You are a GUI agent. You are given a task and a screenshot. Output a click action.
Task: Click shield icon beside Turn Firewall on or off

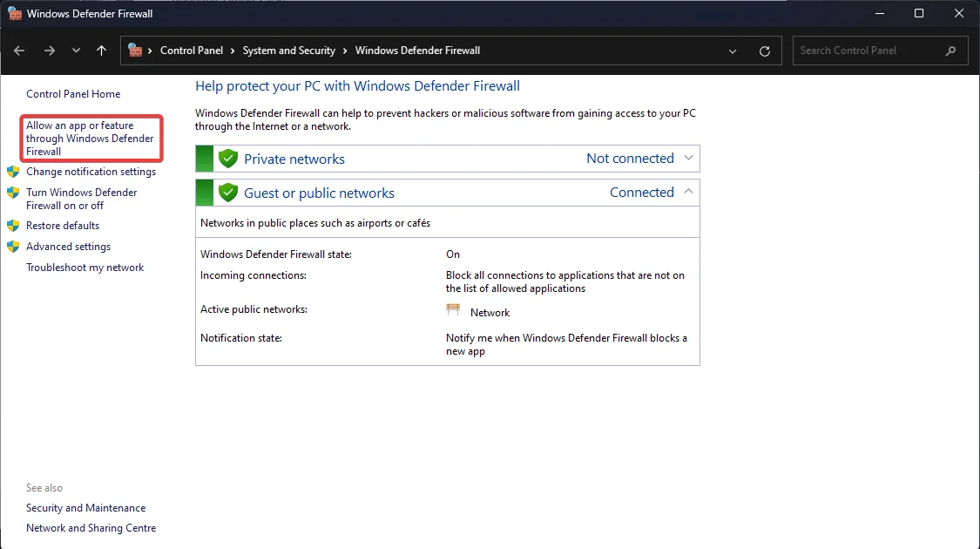13,193
